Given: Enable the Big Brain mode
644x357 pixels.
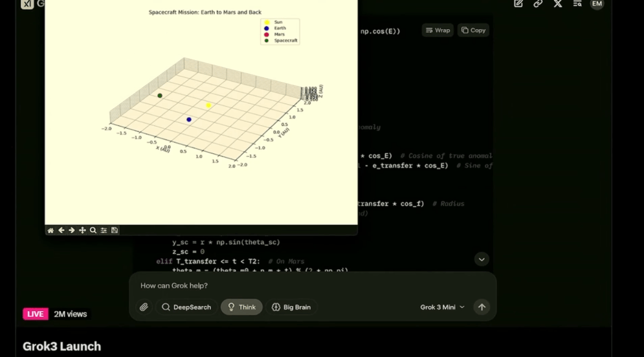Looking at the screenshot, I should pyautogui.click(x=291, y=307).
